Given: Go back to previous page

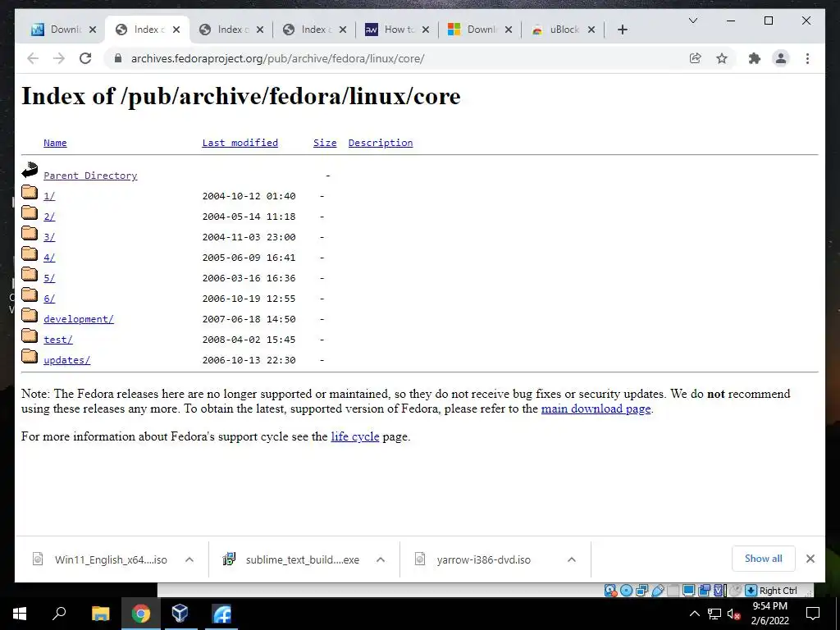Looking at the screenshot, I should (x=33, y=58).
